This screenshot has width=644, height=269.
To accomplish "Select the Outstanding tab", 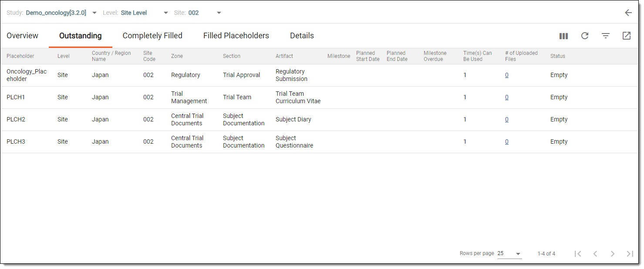I will (x=81, y=36).
